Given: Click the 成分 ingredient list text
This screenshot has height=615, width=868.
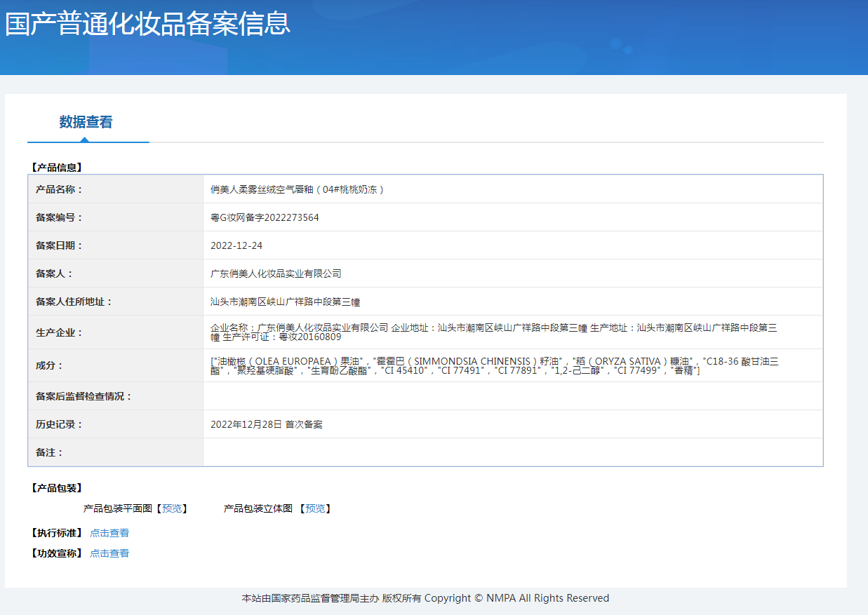Looking at the screenshot, I should [x=493, y=365].
